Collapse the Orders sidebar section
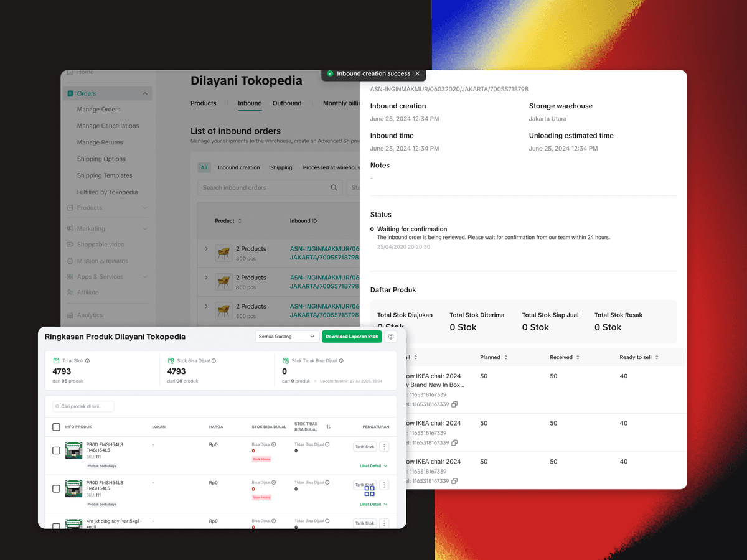The height and width of the screenshot is (560, 747). [x=145, y=93]
